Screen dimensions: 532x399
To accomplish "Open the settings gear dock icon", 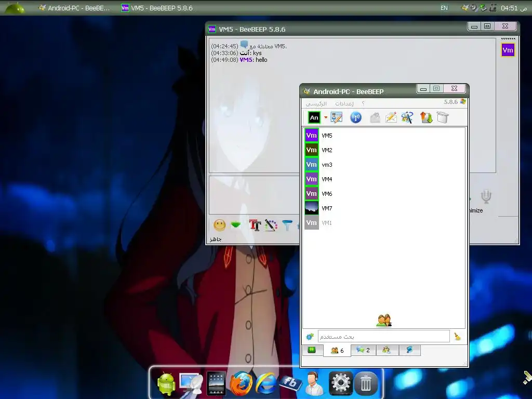I will 341,383.
